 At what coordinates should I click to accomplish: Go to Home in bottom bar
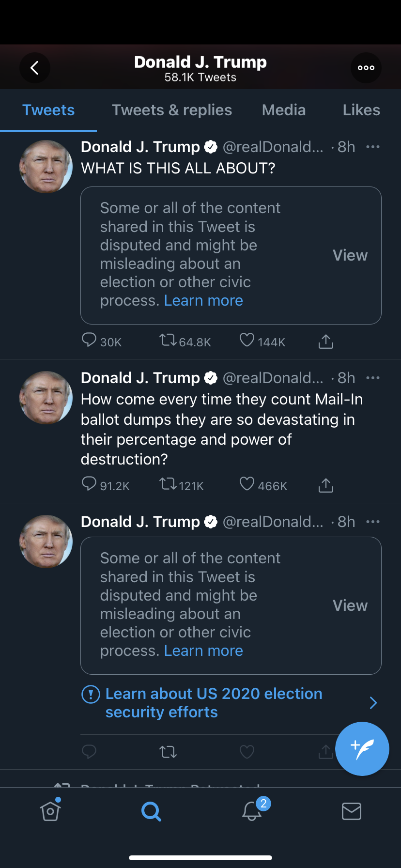pos(50,811)
